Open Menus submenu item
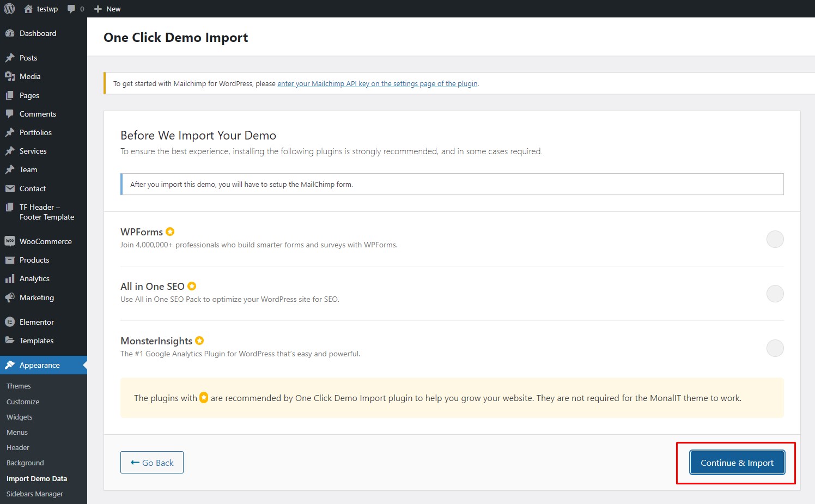815x504 pixels. coord(17,432)
